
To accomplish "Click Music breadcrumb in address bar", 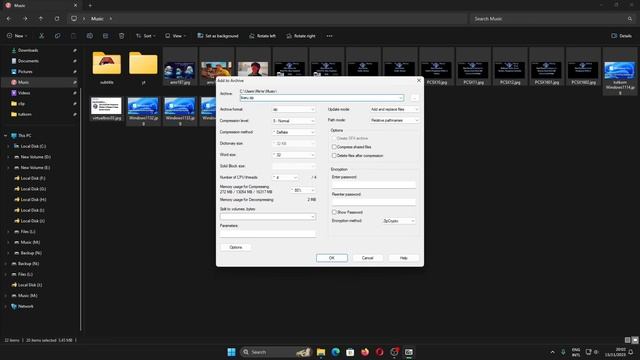I will tap(97, 19).
